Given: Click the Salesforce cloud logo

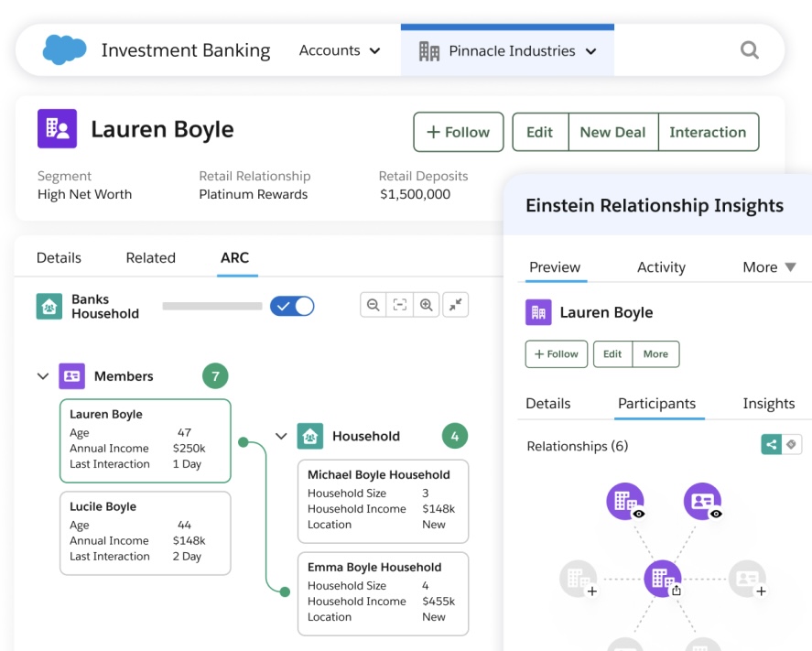Looking at the screenshot, I should click(64, 49).
